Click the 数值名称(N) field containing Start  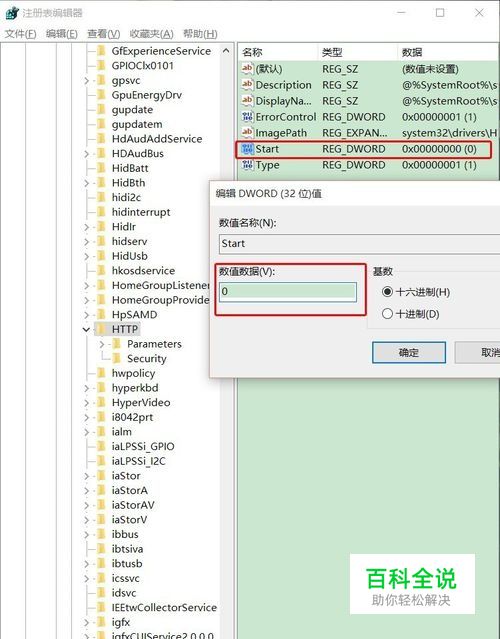[359, 244]
